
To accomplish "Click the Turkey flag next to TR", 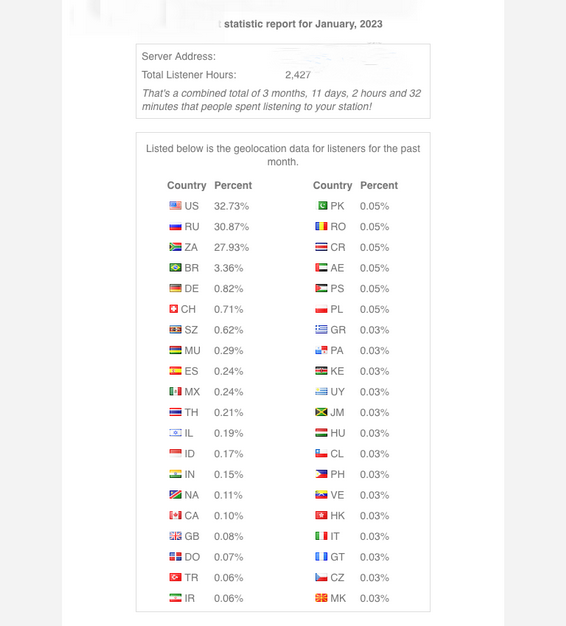I will (x=175, y=577).
